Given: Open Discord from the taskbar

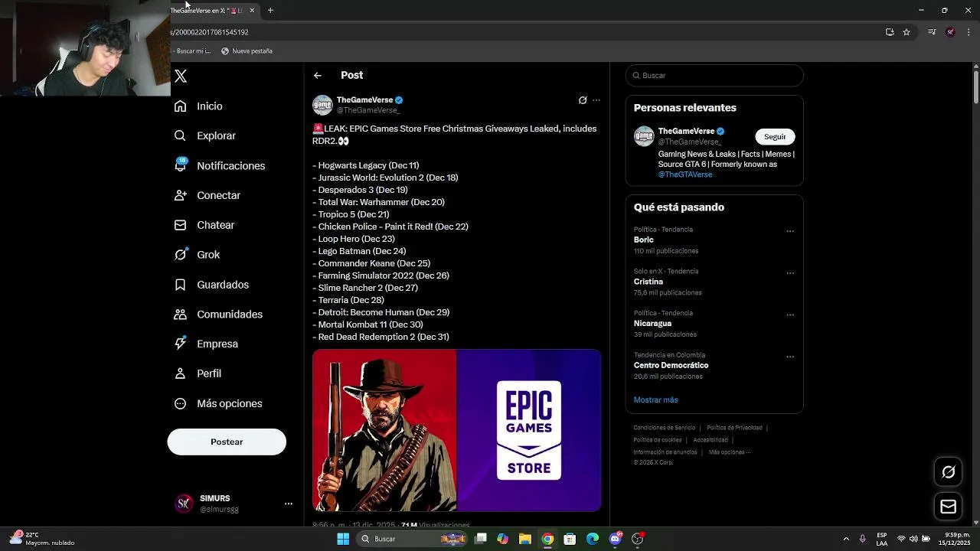Looking at the screenshot, I should tap(616, 539).
